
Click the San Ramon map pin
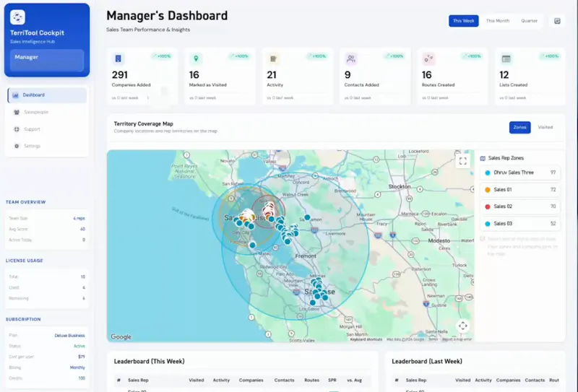pos(307,217)
